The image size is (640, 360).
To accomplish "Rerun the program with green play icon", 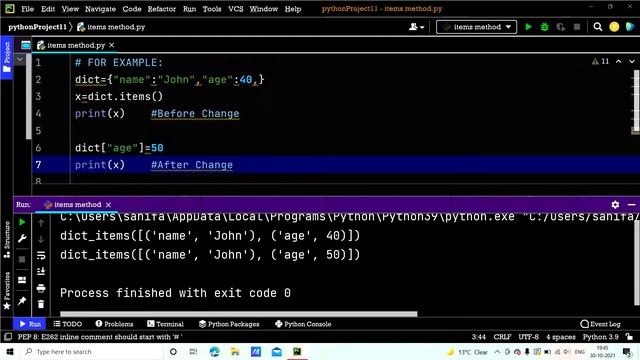I will point(22,222).
